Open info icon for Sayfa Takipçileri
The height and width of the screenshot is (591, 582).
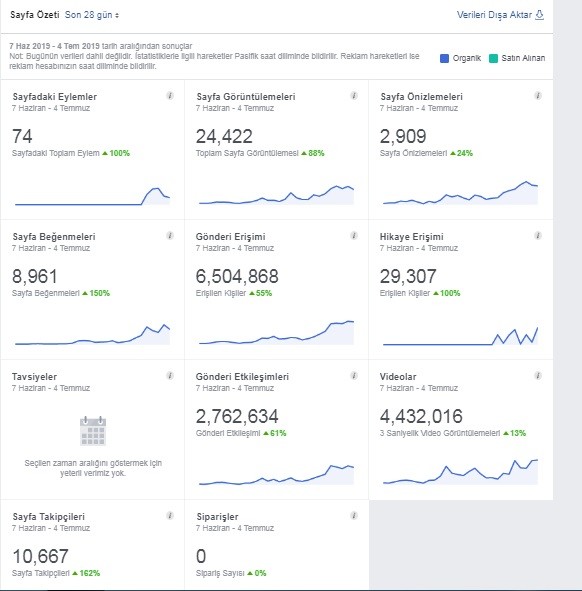[170, 516]
